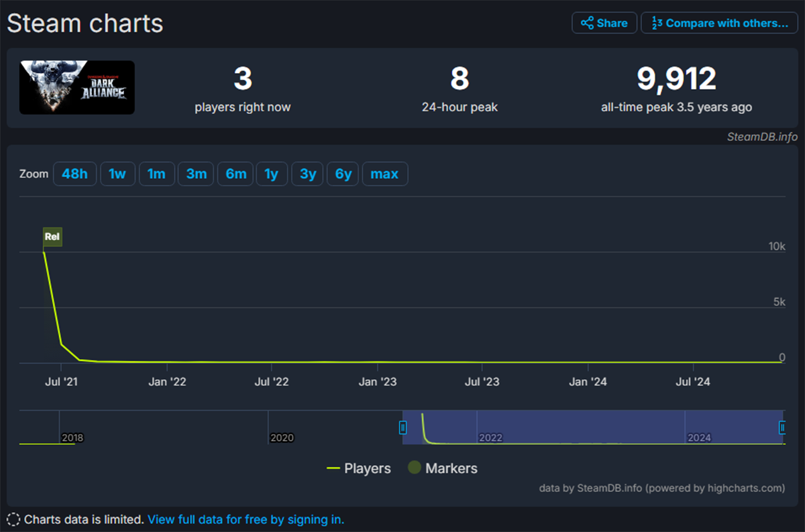Image resolution: width=805 pixels, height=532 pixels.
Task: Set zoom to 1w
Action: pyautogui.click(x=117, y=174)
